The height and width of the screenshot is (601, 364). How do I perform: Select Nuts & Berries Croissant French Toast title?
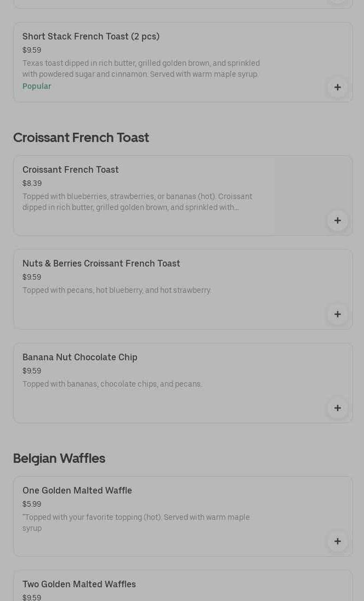(101, 263)
